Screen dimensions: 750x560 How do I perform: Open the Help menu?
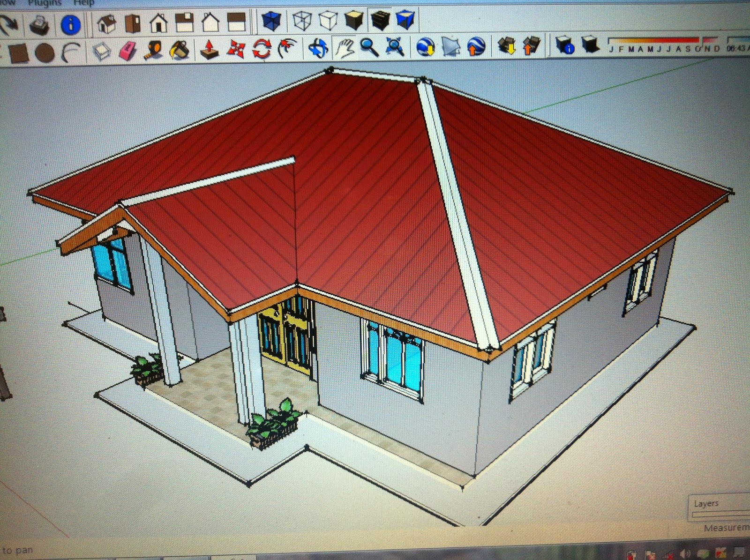coord(84,3)
